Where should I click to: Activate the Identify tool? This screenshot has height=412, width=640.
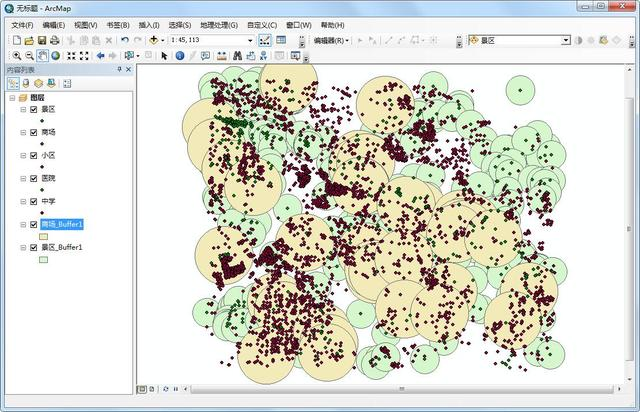[x=180, y=56]
